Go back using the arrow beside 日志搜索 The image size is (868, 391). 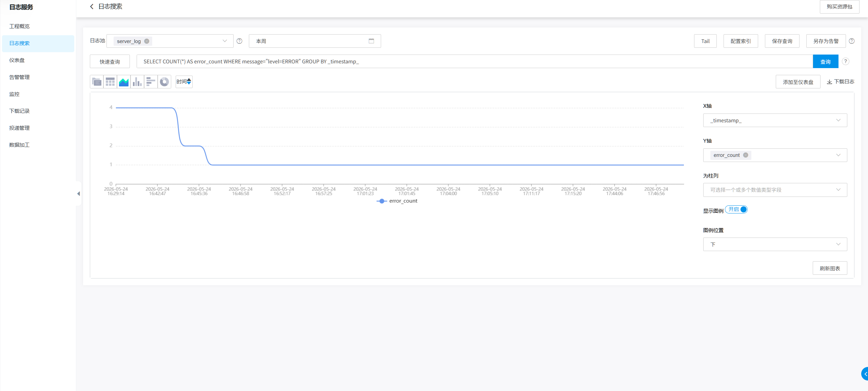pos(92,6)
